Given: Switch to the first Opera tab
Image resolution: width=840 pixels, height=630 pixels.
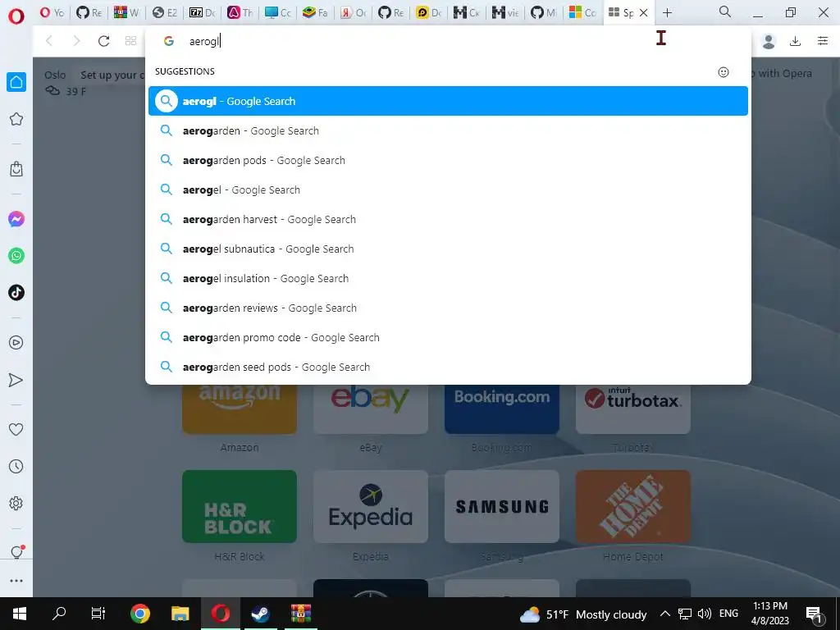Looking at the screenshot, I should pyautogui.click(x=52, y=12).
